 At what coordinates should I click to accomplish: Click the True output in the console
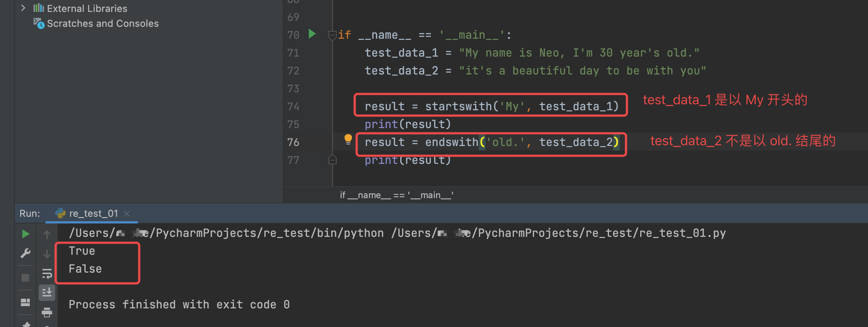click(82, 251)
